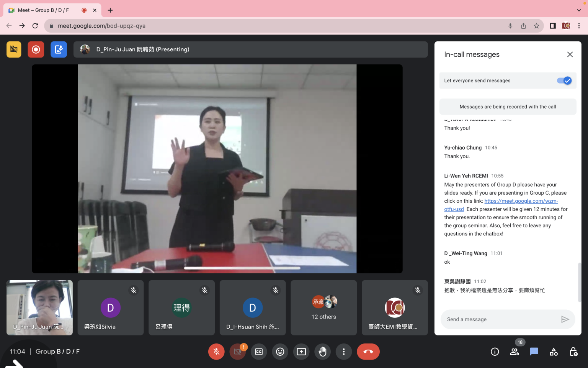Open the meeting details info icon
Viewport: 588px width, 368px height.
495,352
